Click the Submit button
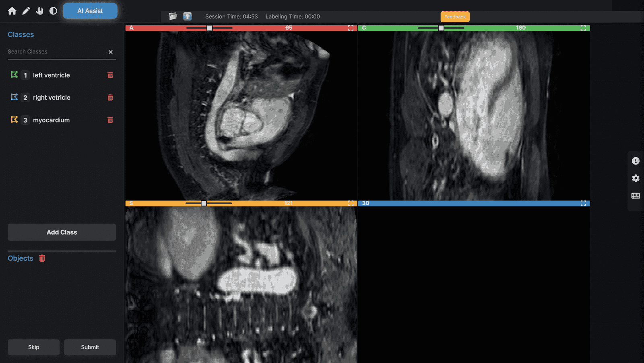The height and width of the screenshot is (363, 644). (x=90, y=347)
